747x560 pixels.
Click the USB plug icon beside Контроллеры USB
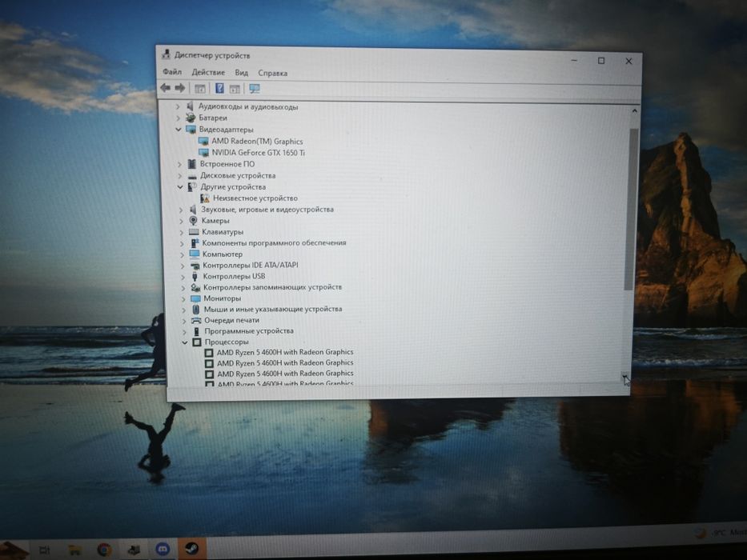click(195, 276)
